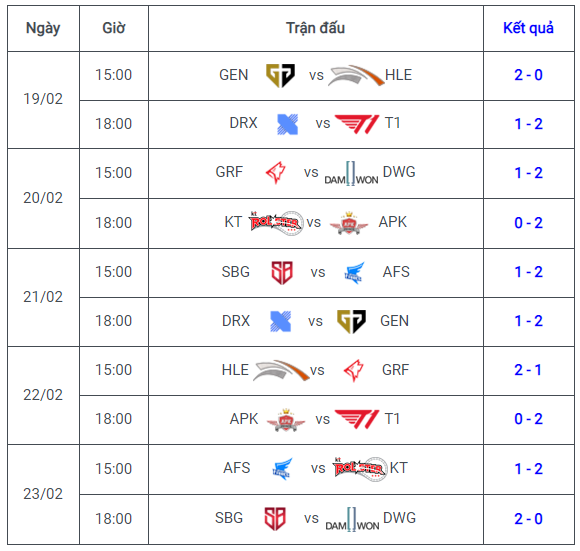Click the KT Rolster logo in KT vs APK
This screenshot has height=551, width=580.
pyautogui.click(x=276, y=223)
